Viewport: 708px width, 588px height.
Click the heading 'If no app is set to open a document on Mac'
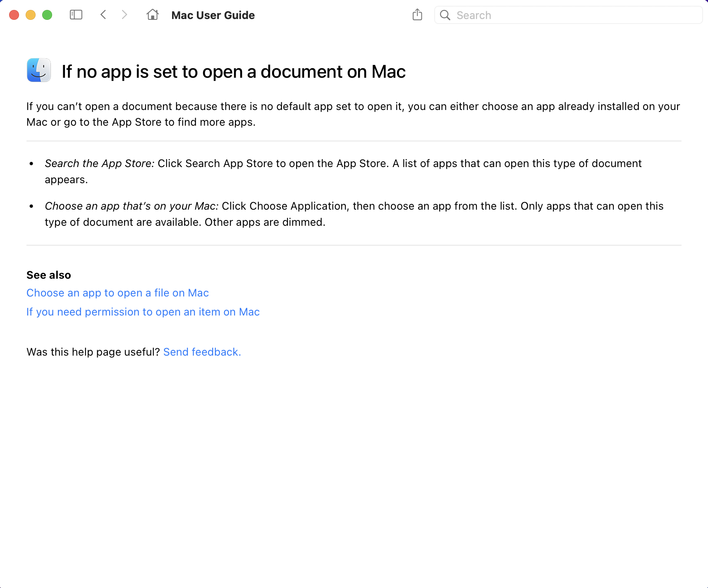234,72
